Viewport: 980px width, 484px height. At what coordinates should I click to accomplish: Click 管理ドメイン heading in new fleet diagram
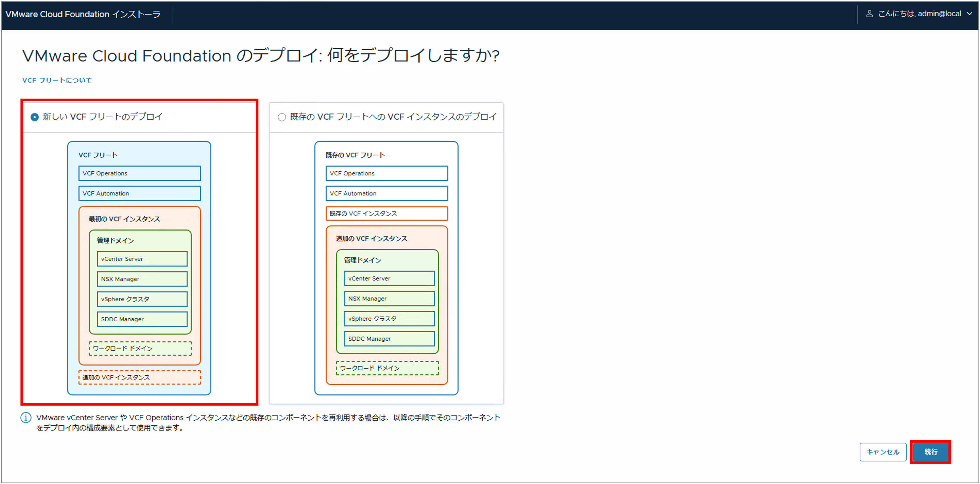115,241
